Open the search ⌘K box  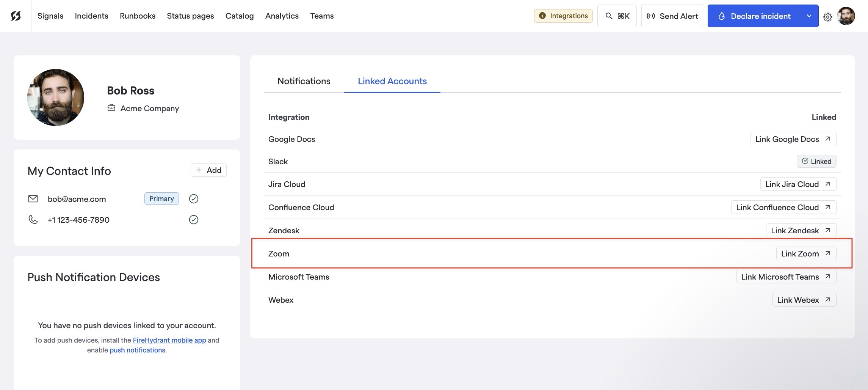(617, 16)
